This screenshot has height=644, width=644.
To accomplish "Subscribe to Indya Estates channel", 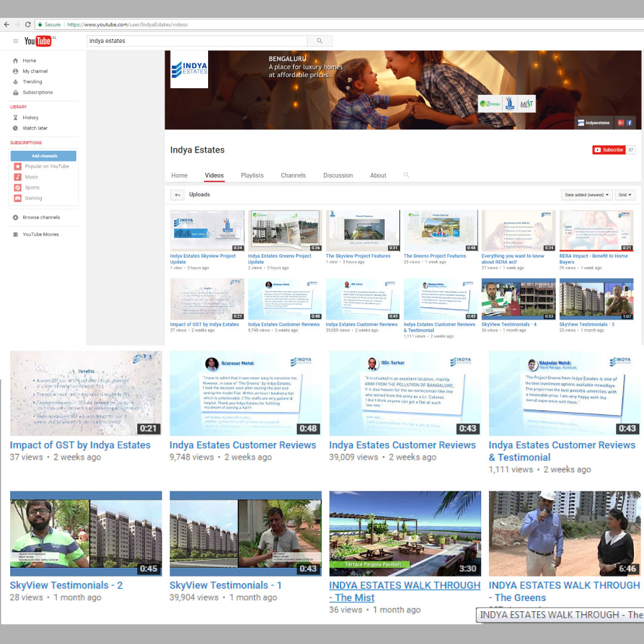I will click(609, 150).
